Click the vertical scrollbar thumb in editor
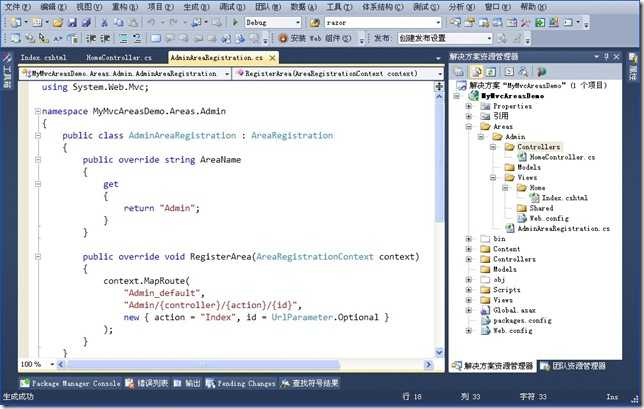This screenshot has width=644, height=409. click(x=439, y=160)
